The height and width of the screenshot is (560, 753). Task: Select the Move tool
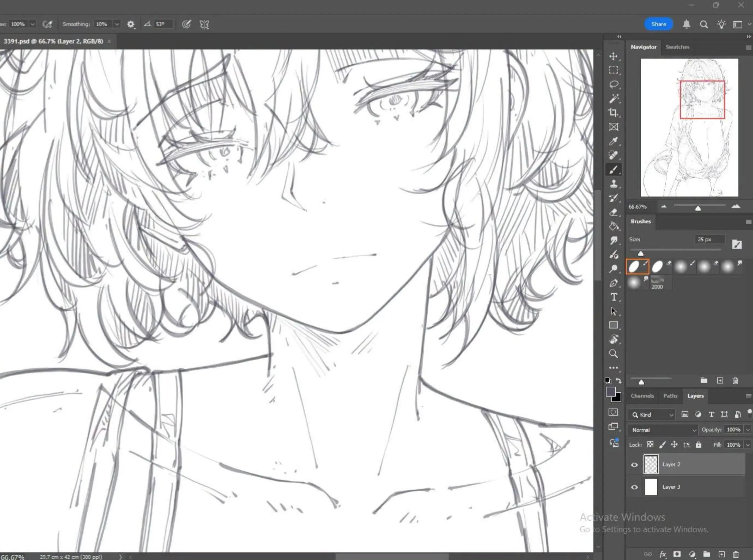point(613,56)
